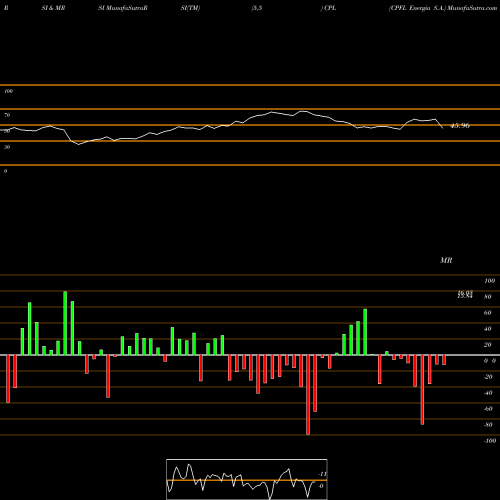Click the "SI & MR" header text
This screenshot has height=500, width=500.
click(53, 8)
